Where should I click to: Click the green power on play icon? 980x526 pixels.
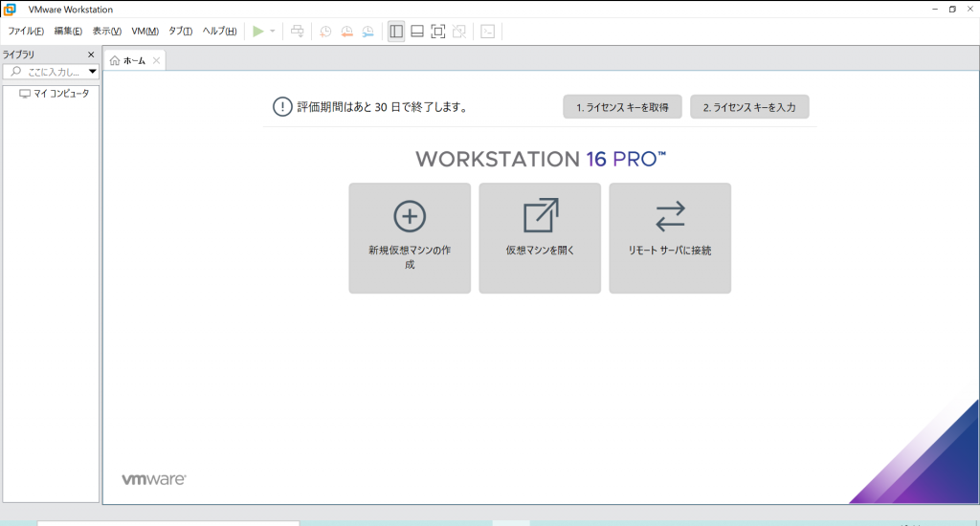coord(257,32)
